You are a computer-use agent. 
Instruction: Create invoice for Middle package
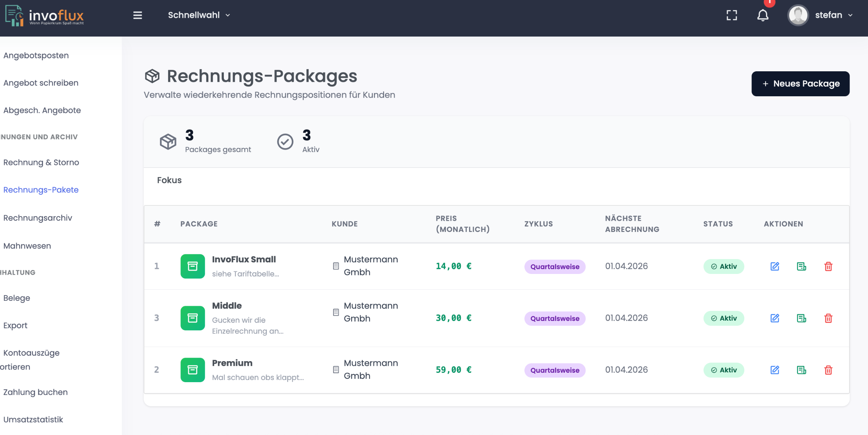pos(801,318)
